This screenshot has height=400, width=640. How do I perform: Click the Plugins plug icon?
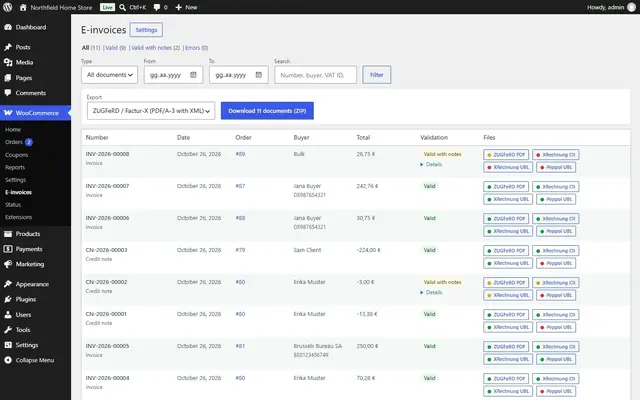pos(8,299)
